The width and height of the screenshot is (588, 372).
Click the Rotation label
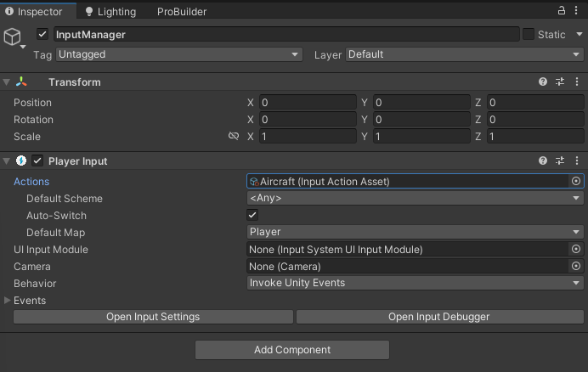(x=33, y=119)
